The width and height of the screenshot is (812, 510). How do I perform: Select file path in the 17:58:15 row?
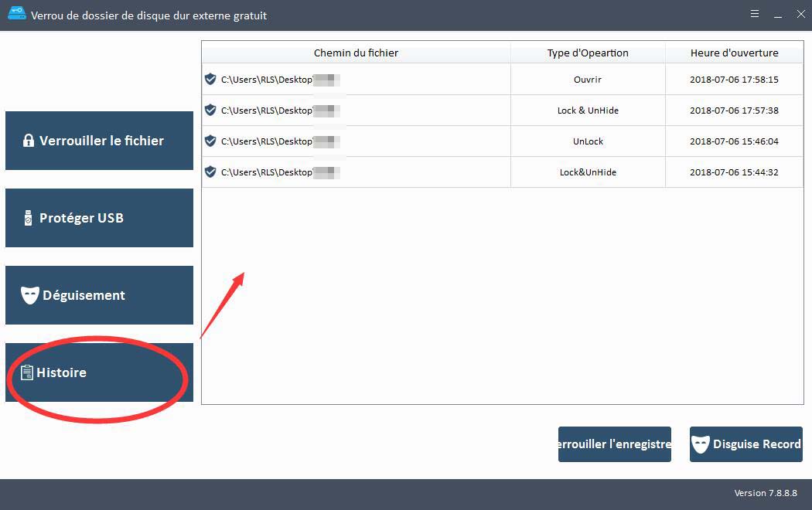click(x=280, y=80)
